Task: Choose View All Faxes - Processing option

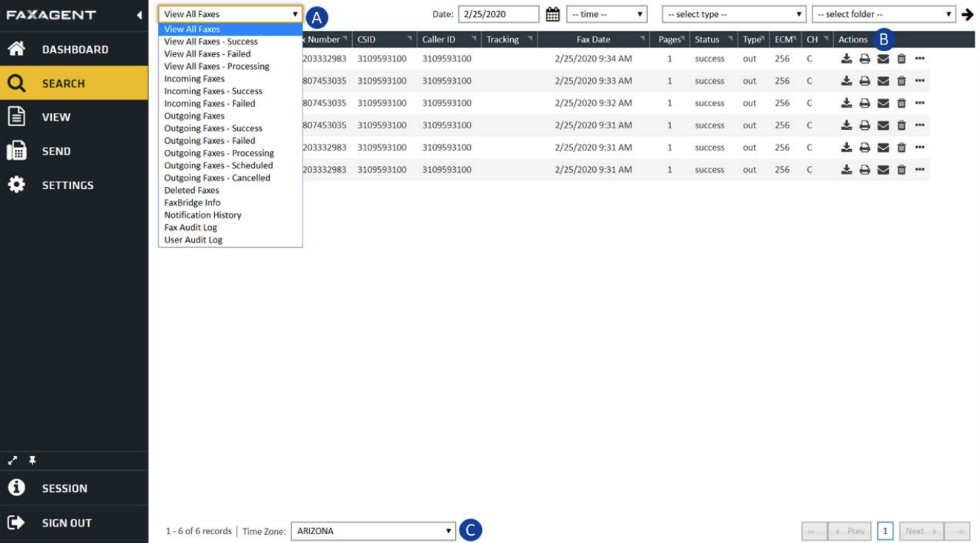Action: [x=231, y=66]
